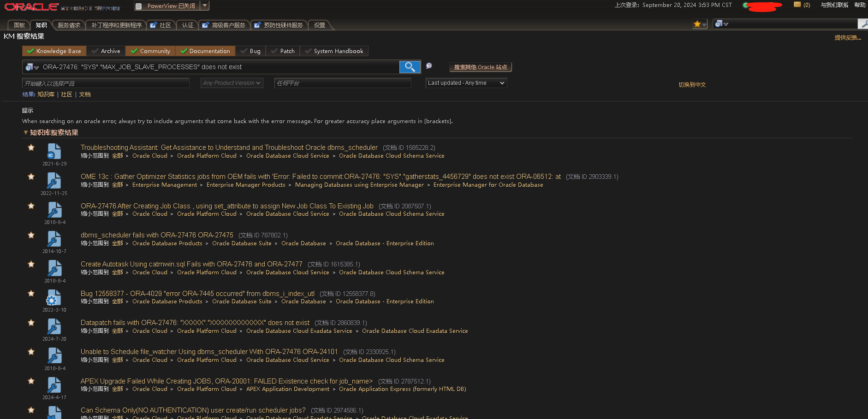
Task: Open the PowerView dropdown arrow
Action: pos(205,6)
